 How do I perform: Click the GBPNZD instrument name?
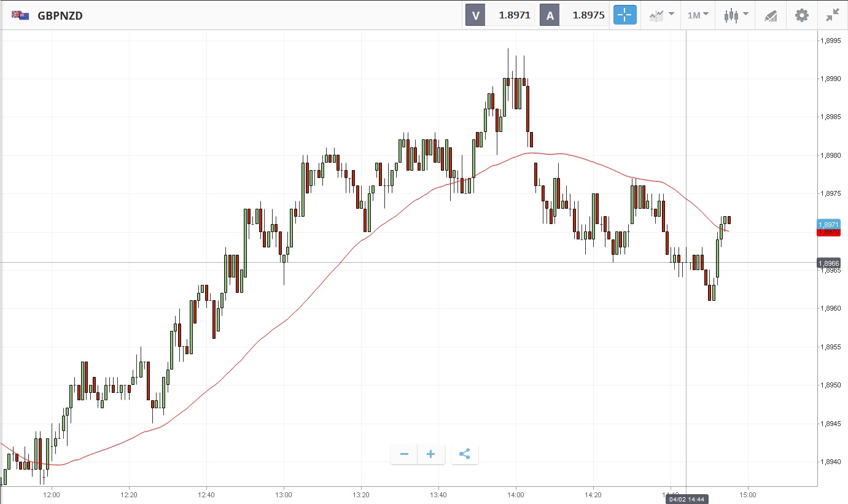click(x=60, y=16)
